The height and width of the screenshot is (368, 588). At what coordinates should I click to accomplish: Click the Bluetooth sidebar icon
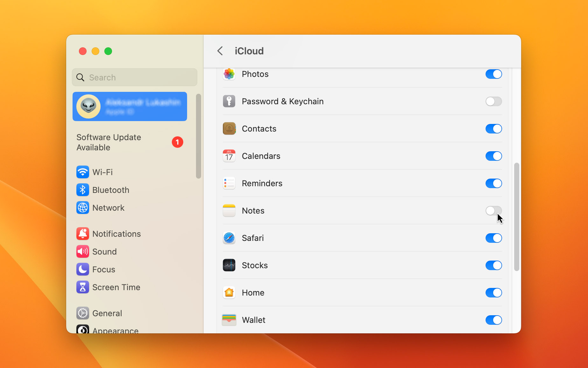[83, 190]
